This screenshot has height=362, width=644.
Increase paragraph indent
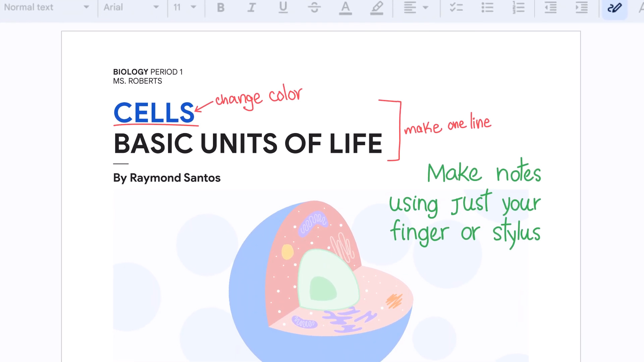click(x=582, y=7)
